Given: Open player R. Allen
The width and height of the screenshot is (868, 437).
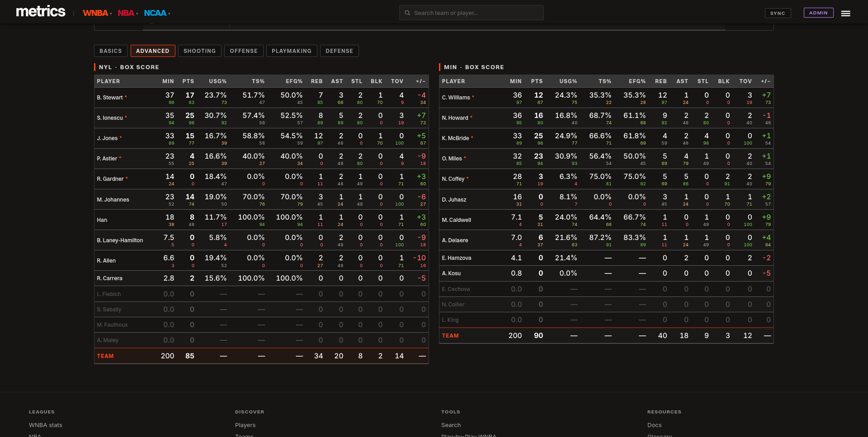Looking at the screenshot, I should click(106, 261).
